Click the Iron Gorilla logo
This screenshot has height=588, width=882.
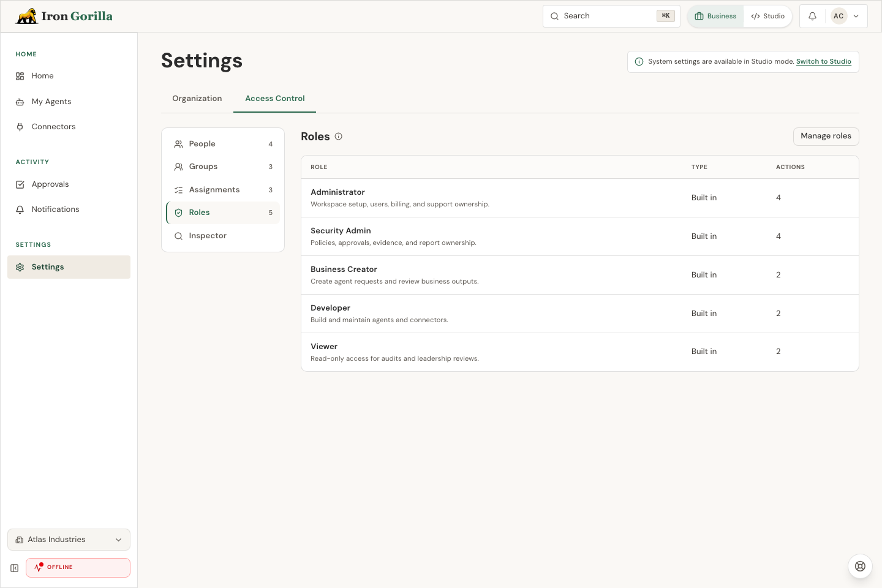[x=64, y=16]
